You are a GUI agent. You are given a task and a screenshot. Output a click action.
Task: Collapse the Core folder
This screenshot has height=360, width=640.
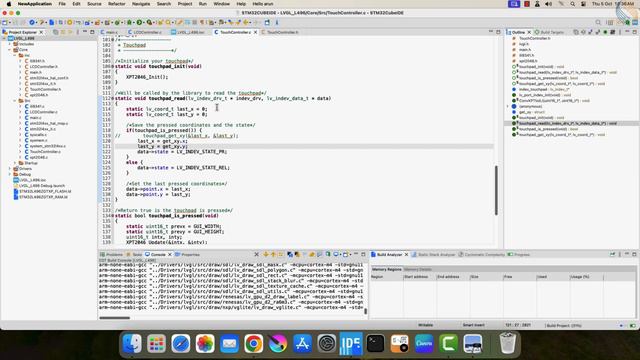(x=10, y=49)
